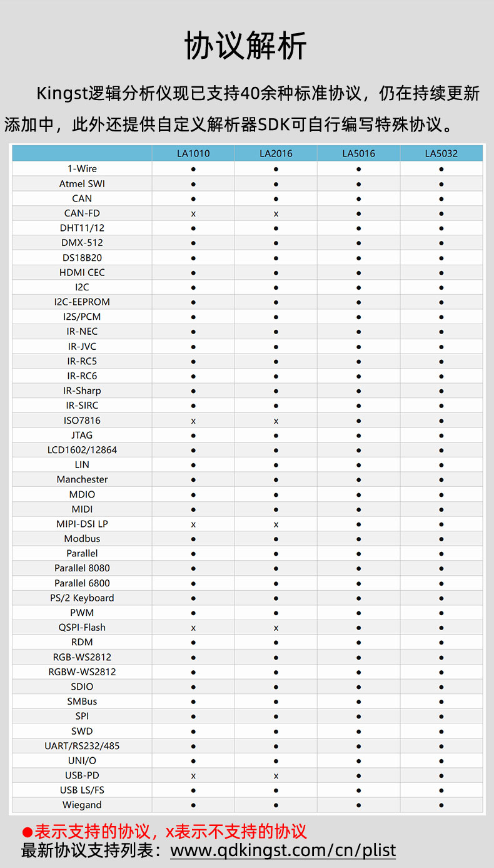Click the red dot in the legend

(27, 832)
